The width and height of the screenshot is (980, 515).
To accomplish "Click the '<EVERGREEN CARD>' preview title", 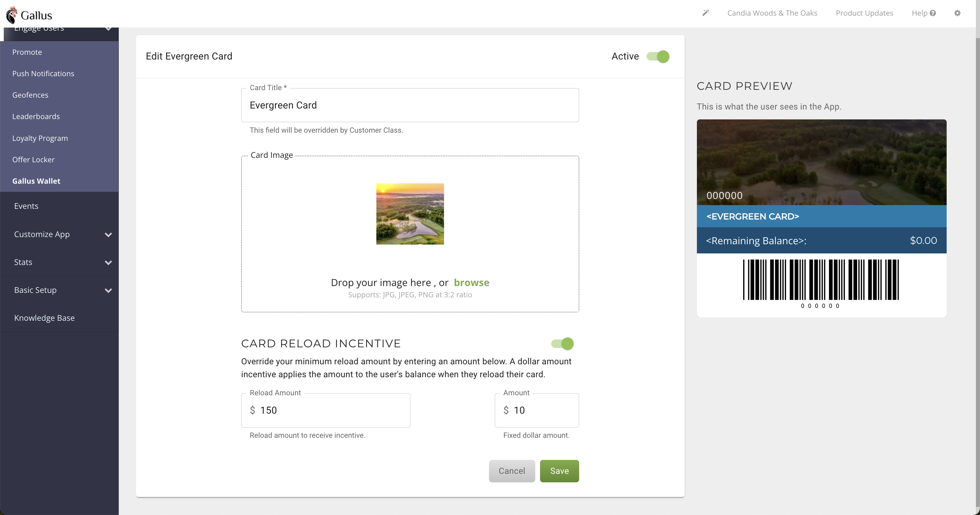I will tap(752, 216).
